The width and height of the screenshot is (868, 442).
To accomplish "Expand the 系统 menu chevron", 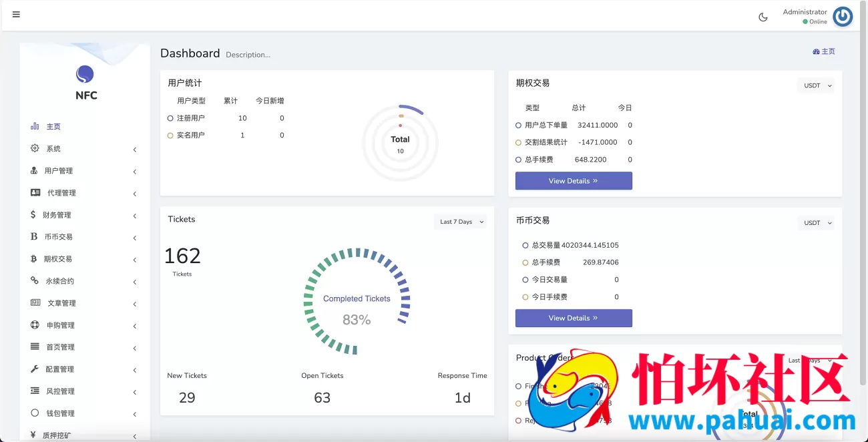I will pos(134,150).
